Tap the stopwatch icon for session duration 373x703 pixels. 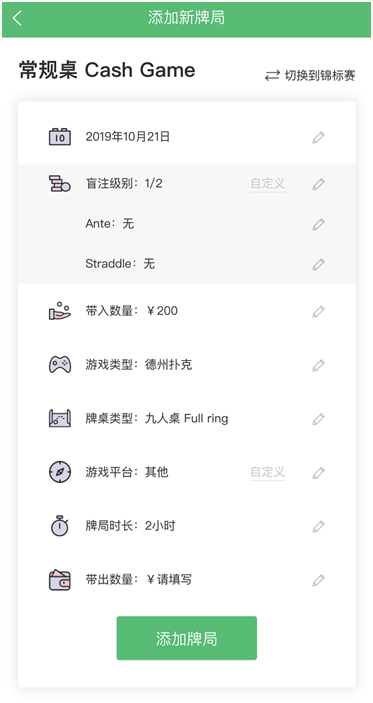click(x=60, y=525)
